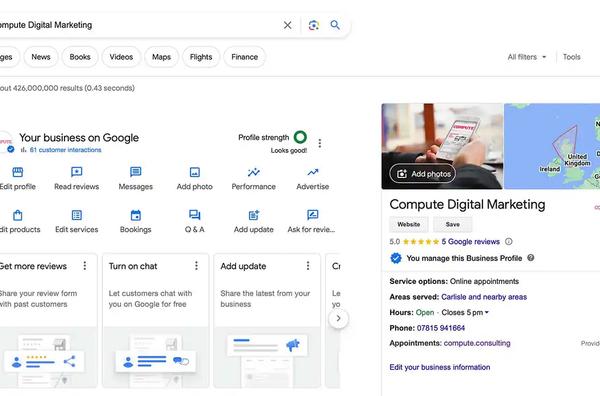Open 5 Google reviews link
This screenshot has height=396, width=600.
(470, 242)
